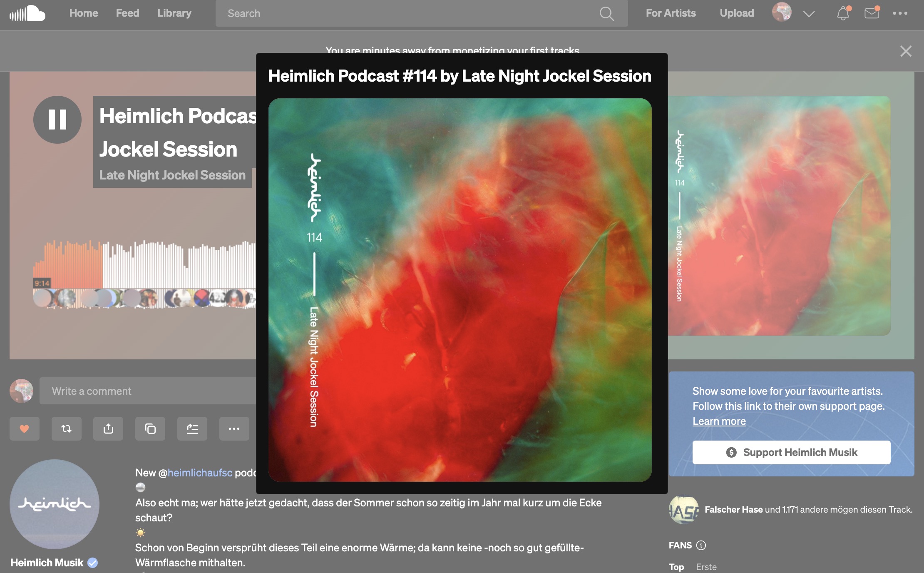
Task: Click the profile avatar in the header
Action: coord(782,12)
